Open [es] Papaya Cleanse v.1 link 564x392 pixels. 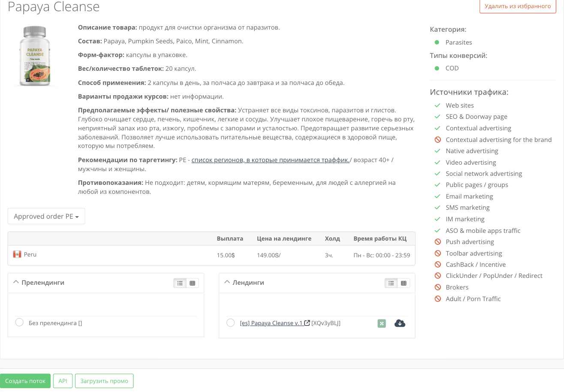271,323
